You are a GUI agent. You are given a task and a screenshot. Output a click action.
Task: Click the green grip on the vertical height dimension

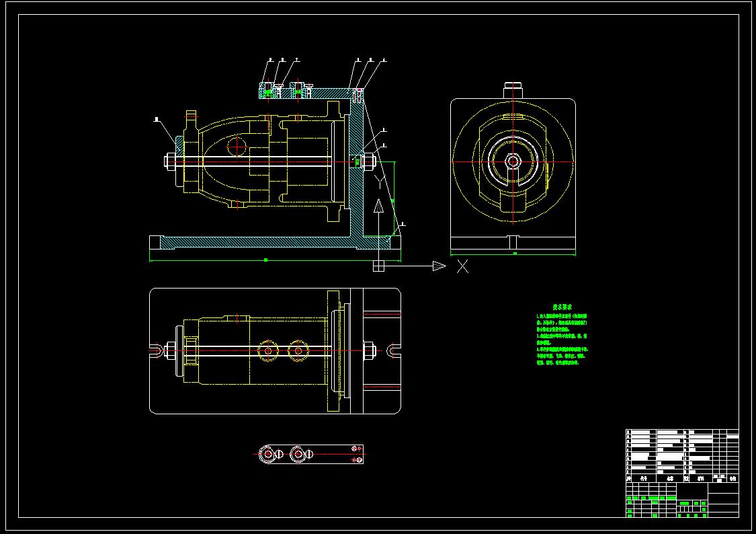pos(392,200)
